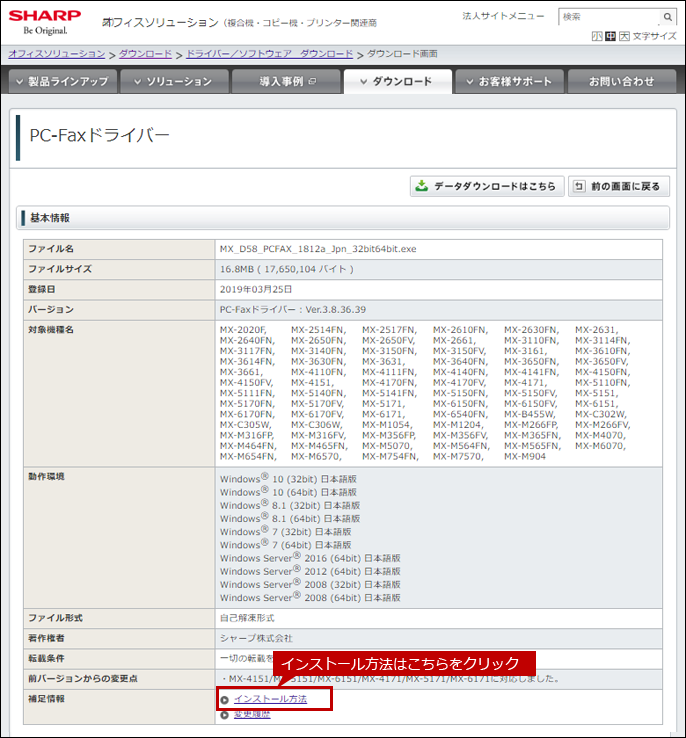Viewport: 686px width, 738px height.
Task: Click the 対象機種名 row label
Action: [x=51, y=330]
